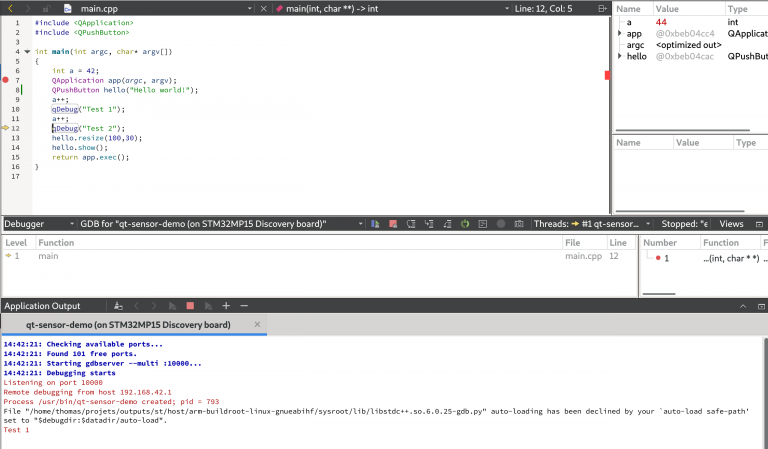Click the Step Over icon
Viewport: 768px width, 449px height.
coord(411,224)
